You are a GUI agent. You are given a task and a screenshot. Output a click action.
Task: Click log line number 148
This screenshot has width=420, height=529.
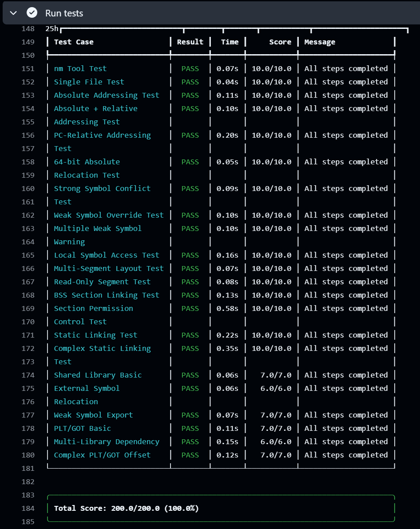click(28, 29)
